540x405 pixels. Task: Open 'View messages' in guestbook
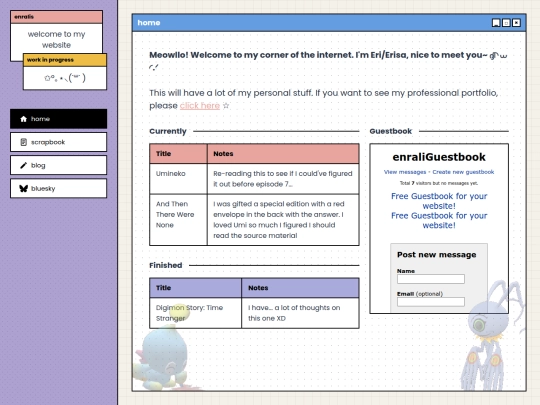tap(405, 172)
